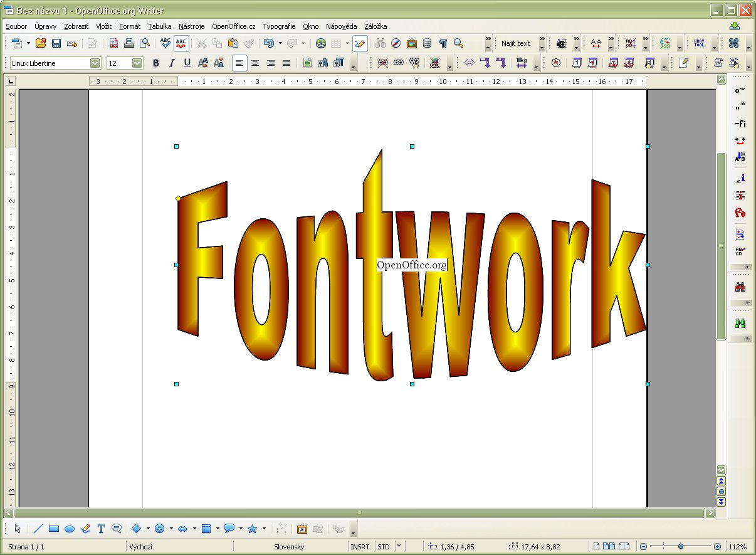Image resolution: width=756 pixels, height=555 pixels.
Task: Run spelling and grammar check
Action: coord(165,43)
